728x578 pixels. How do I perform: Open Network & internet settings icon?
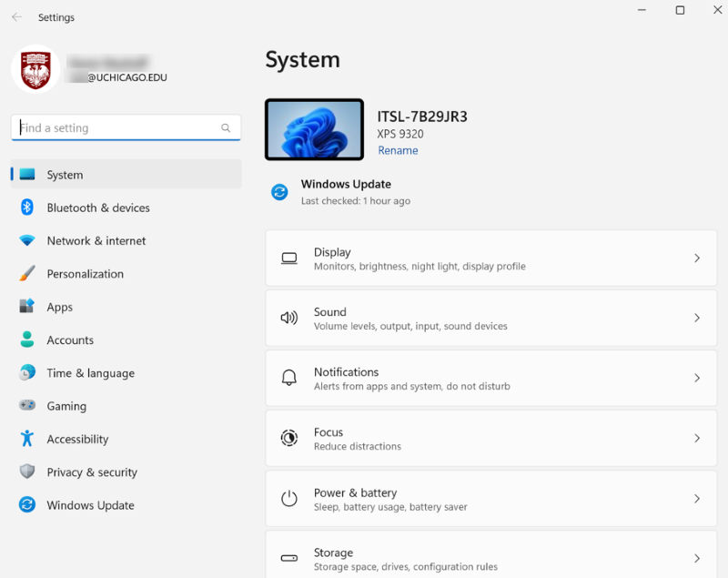(28, 240)
